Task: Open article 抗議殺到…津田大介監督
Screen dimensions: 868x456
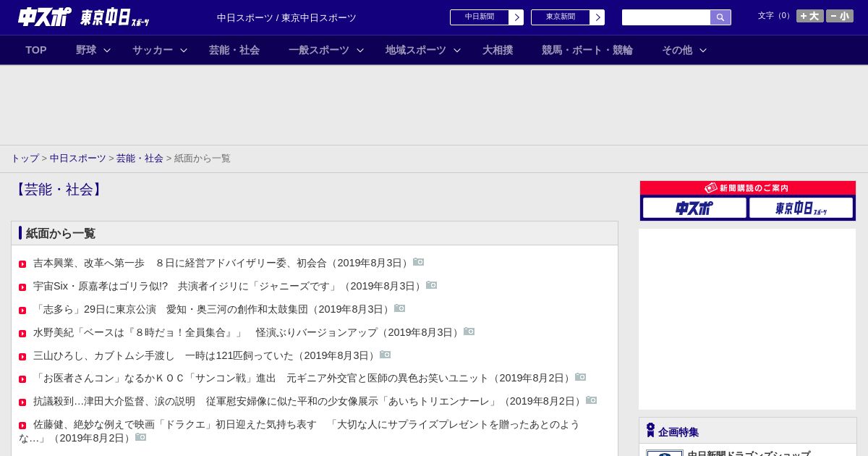Action: pos(309,402)
